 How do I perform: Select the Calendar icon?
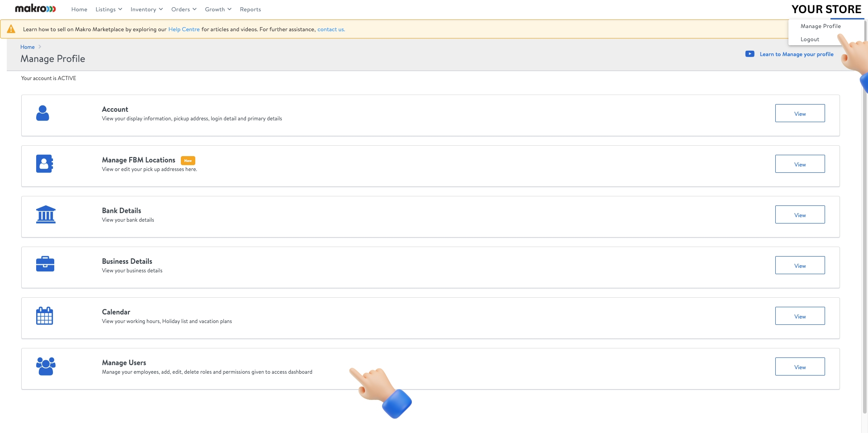tap(45, 315)
